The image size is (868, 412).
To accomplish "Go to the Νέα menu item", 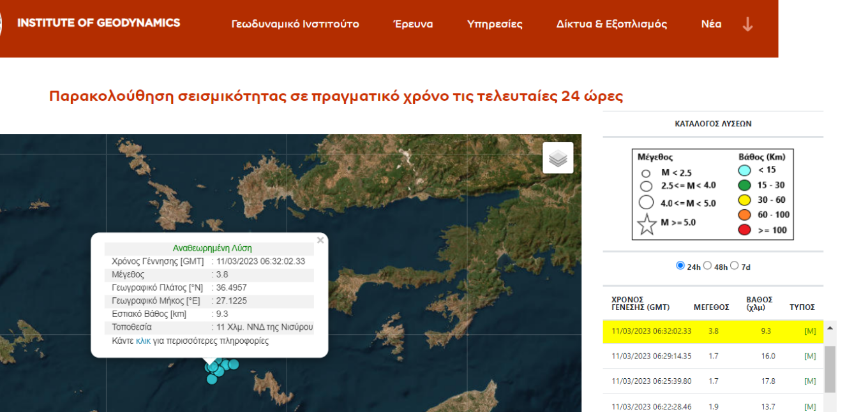I will point(711,24).
